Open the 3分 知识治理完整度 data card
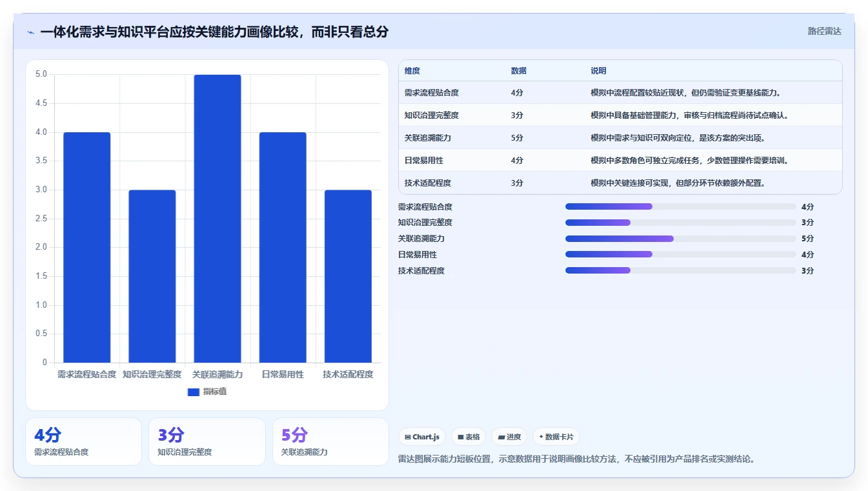Image resolution: width=868 pixels, height=491 pixels. pos(207,441)
